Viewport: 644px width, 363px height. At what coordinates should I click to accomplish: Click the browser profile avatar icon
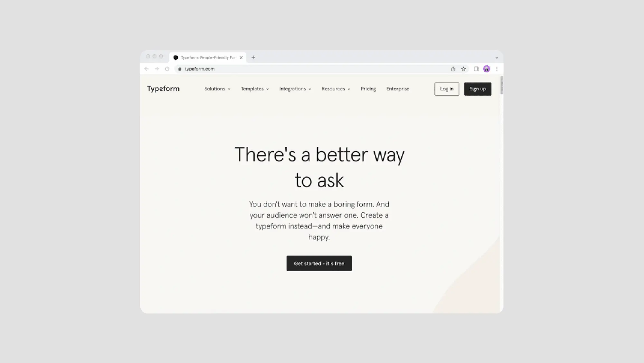486,69
